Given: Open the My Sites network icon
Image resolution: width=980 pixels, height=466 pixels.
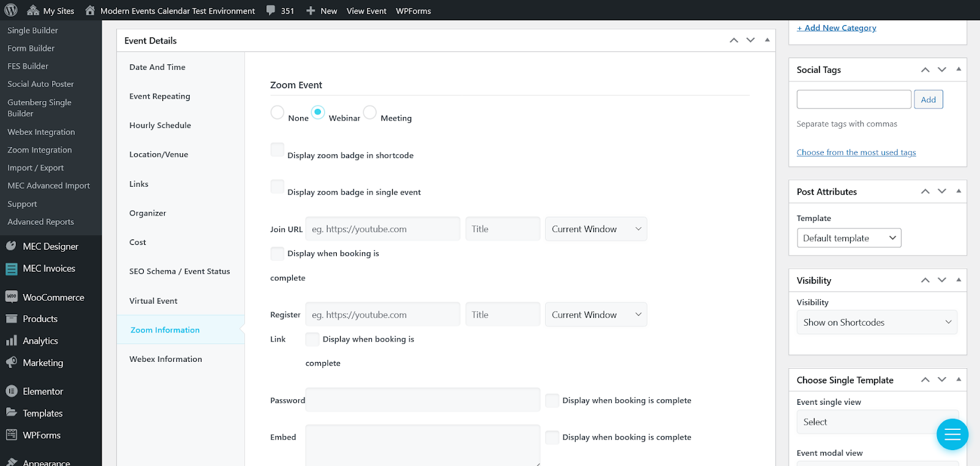Looking at the screenshot, I should pos(33,10).
